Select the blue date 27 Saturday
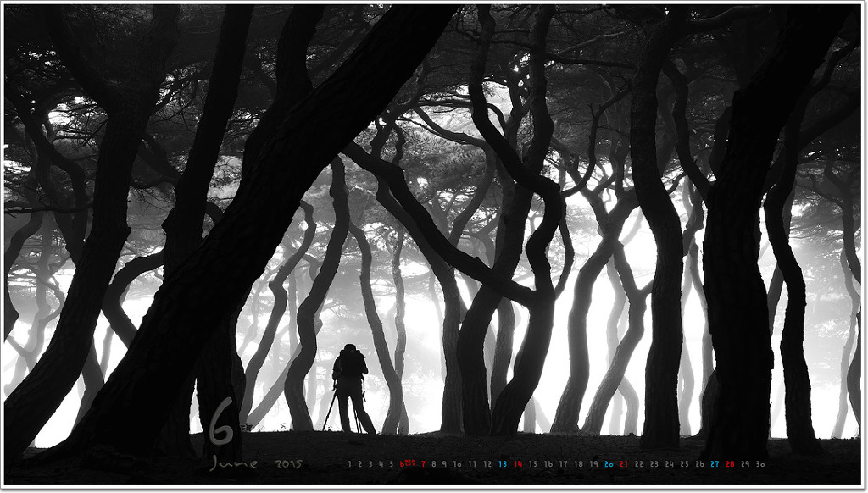Screen dimensions: 868x493 tap(715, 464)
